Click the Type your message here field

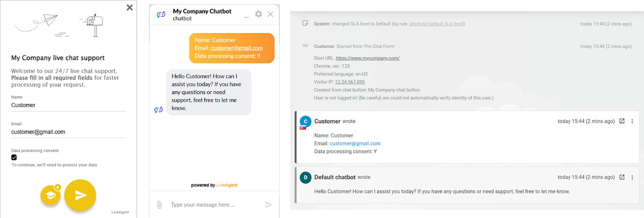click(209, 205)
